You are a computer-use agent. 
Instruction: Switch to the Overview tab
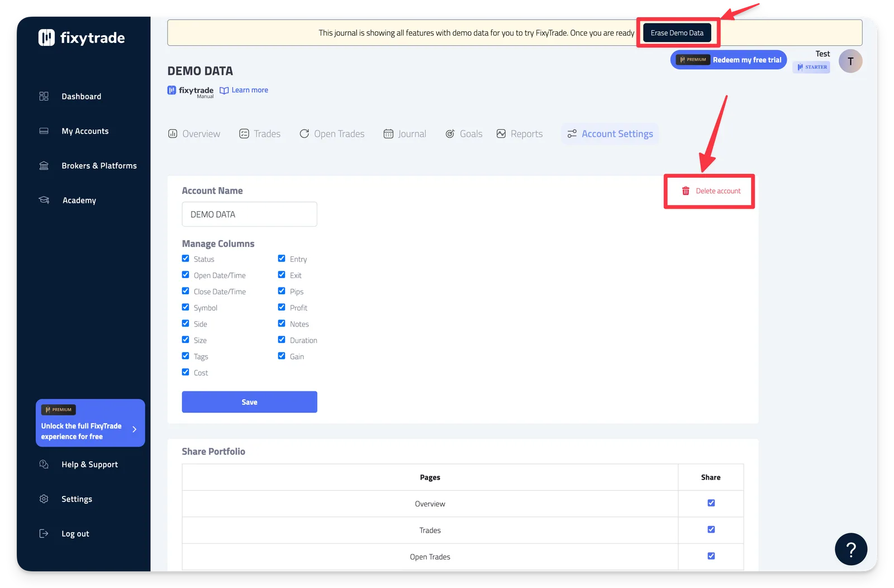click(194, 134)
